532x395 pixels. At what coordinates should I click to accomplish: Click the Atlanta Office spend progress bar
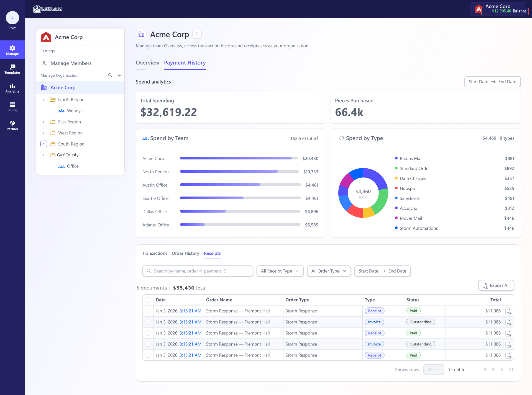click(x=240, y=224)
